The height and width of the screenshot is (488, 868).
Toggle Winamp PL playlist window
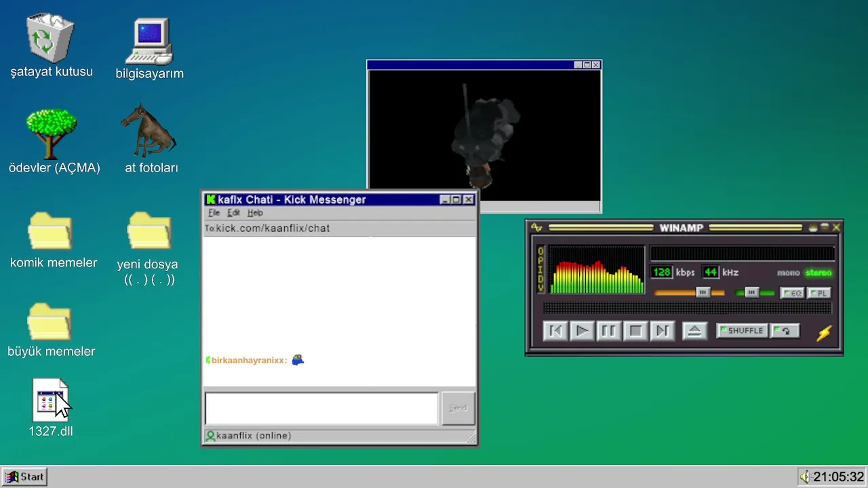pos(818,293)
